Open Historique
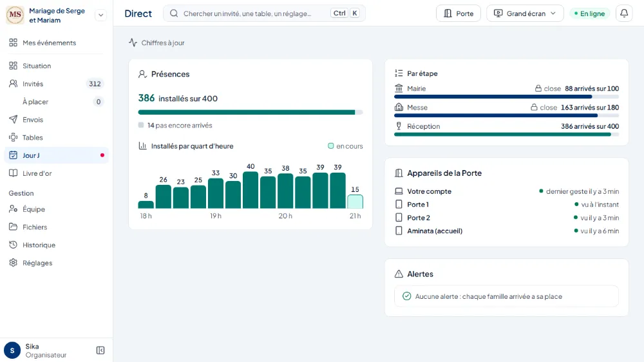This screenshot has width=644, height=362. (56, 245)
